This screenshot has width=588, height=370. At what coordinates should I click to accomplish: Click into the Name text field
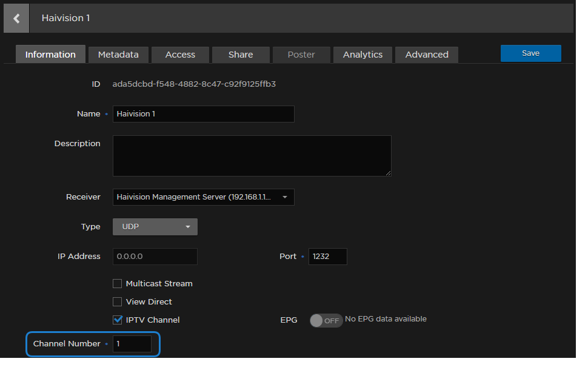point(203,114)
